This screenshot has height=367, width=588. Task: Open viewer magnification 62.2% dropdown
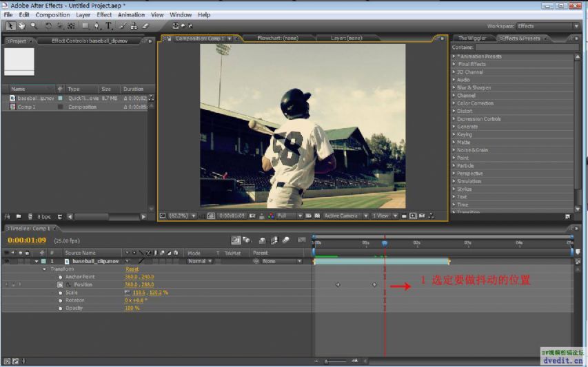(x=182, y=216)
